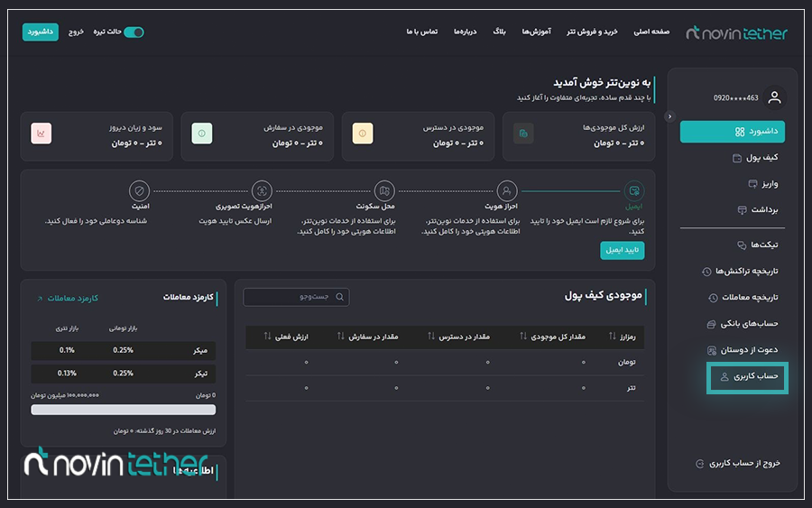
Task: Click the موجودی در دسترس yellow icon
Action: tap(363, 134)
